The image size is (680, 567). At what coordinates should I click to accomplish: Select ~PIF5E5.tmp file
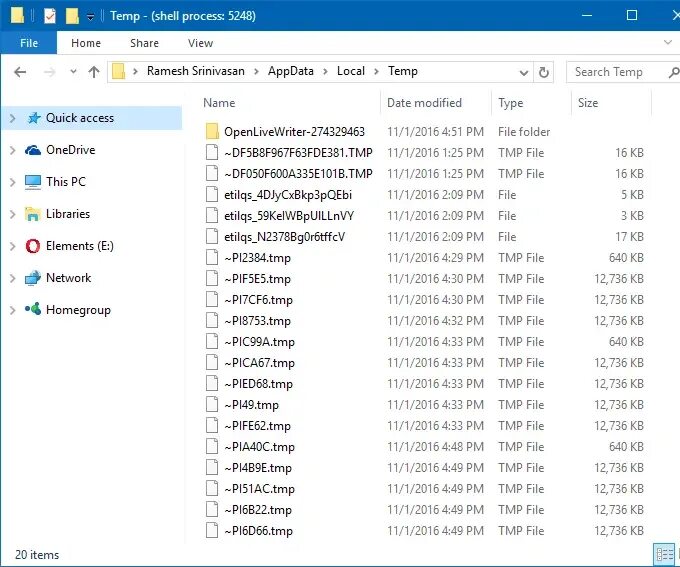tap(258, 279)
